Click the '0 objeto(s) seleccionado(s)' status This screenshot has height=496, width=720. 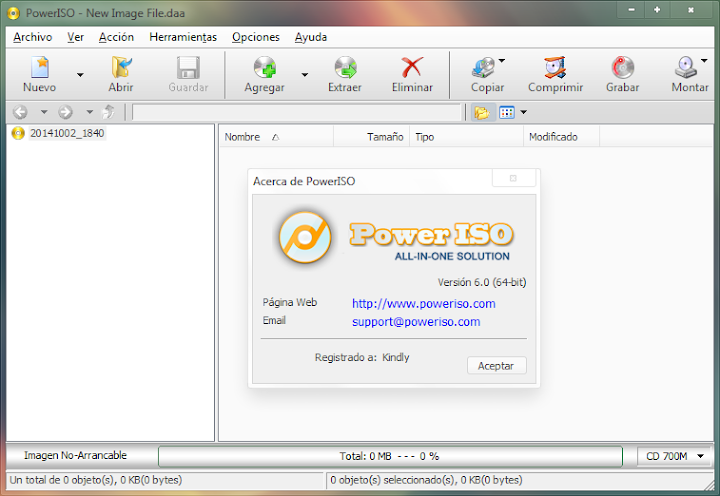click(x=426, y=480)
